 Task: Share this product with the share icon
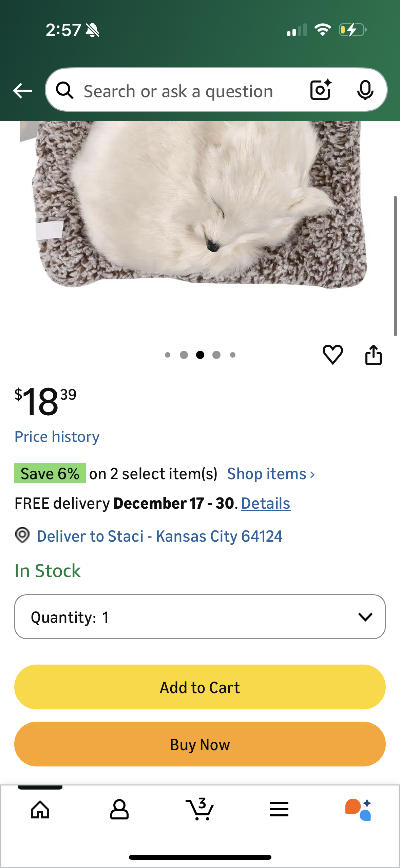point(374,355)
